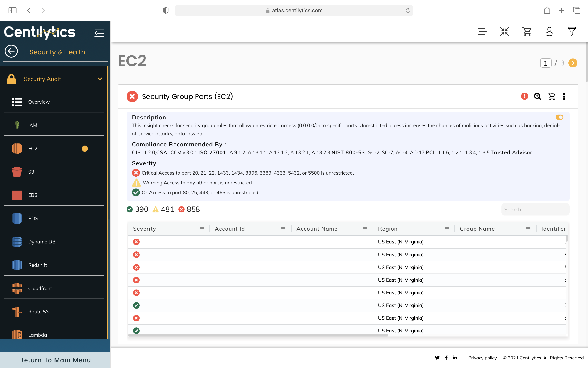Go to next page using orange arrow
The width and height of the screenshot is (588, 368).
573,63
